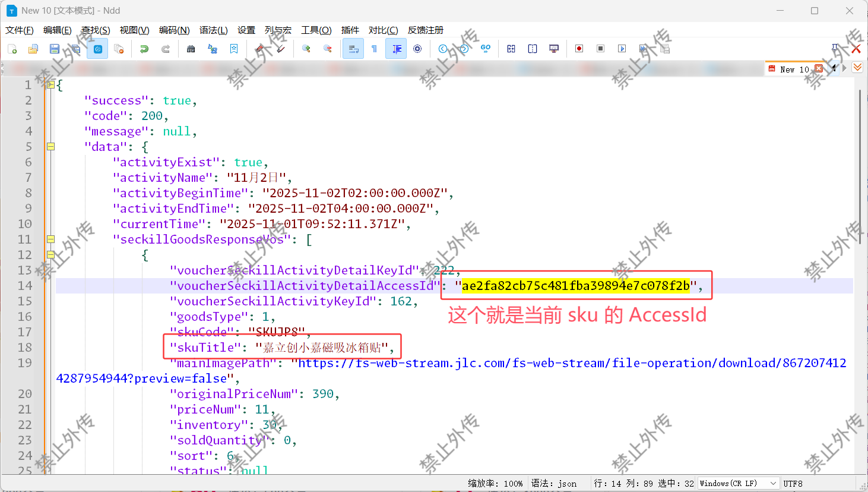
Task: Open the 插件 menu
Action: pyautogui.click(x=350, y=30)
